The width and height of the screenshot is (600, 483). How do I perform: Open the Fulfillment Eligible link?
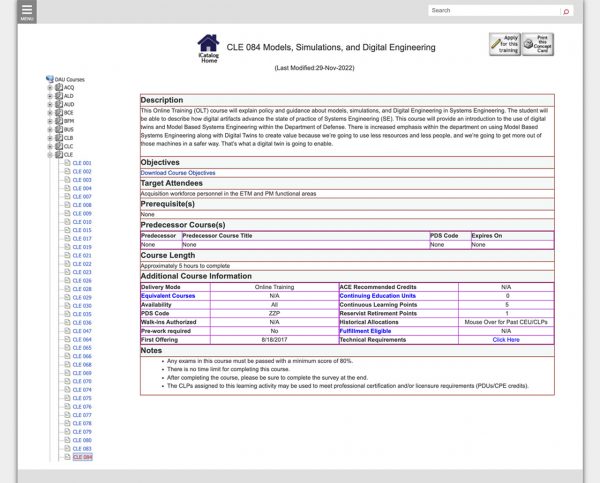(365, 331)
